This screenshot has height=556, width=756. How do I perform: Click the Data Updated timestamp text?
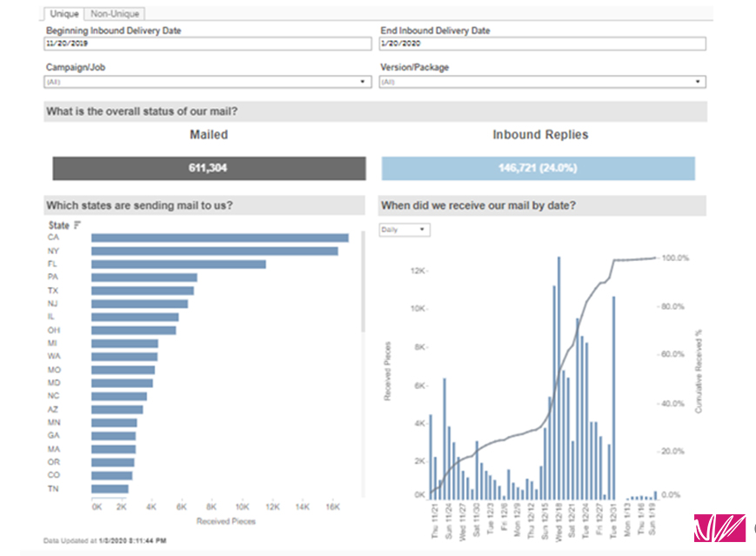(x=104, y=540)
